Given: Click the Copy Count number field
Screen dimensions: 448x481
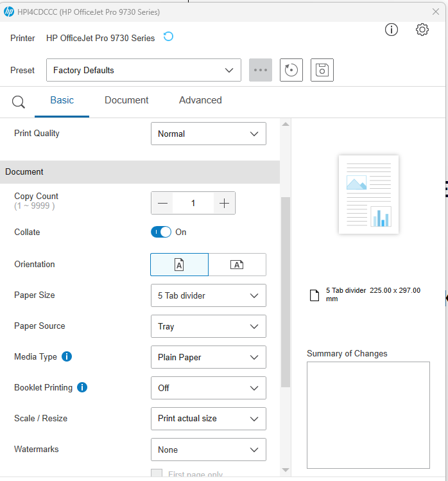Looking at the screenshot, I should coord(193,203).
